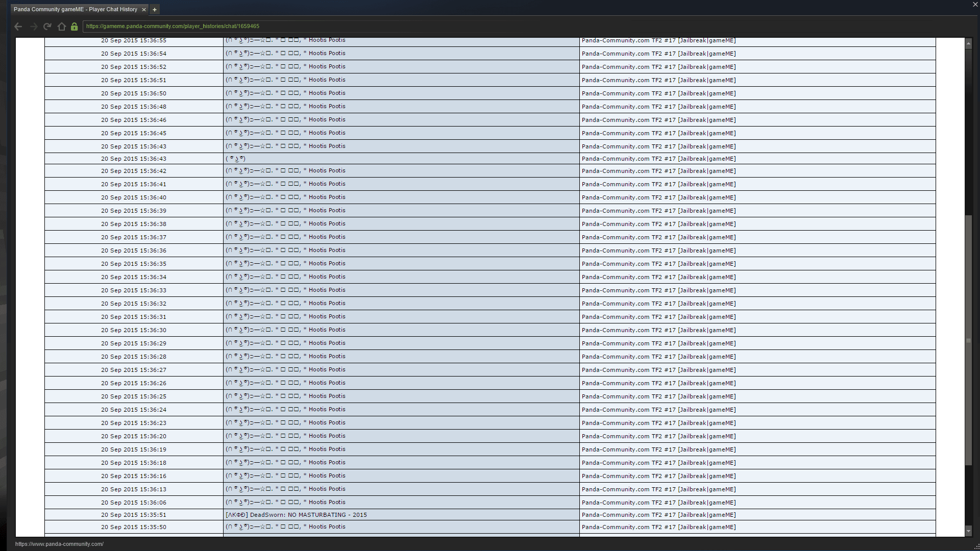Screen dimensions: 980x551
Task: Click the window resize grip corner
Action: click(x=976, y=547)
